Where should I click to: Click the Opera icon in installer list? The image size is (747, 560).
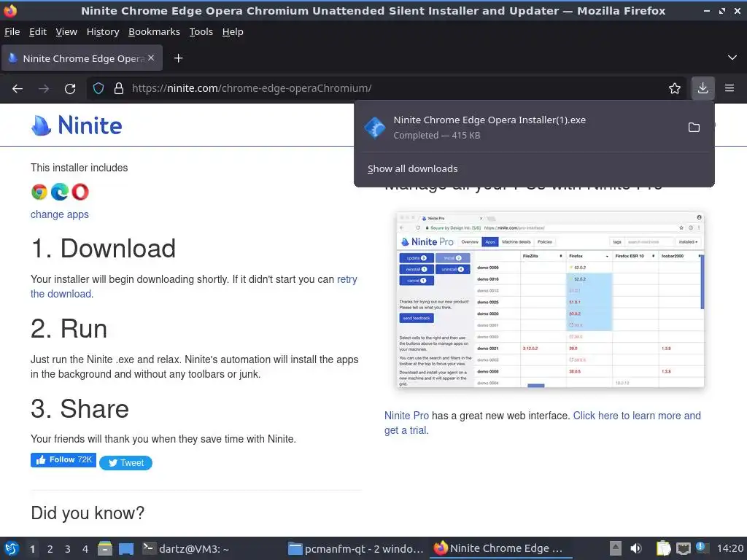[80, 192]
